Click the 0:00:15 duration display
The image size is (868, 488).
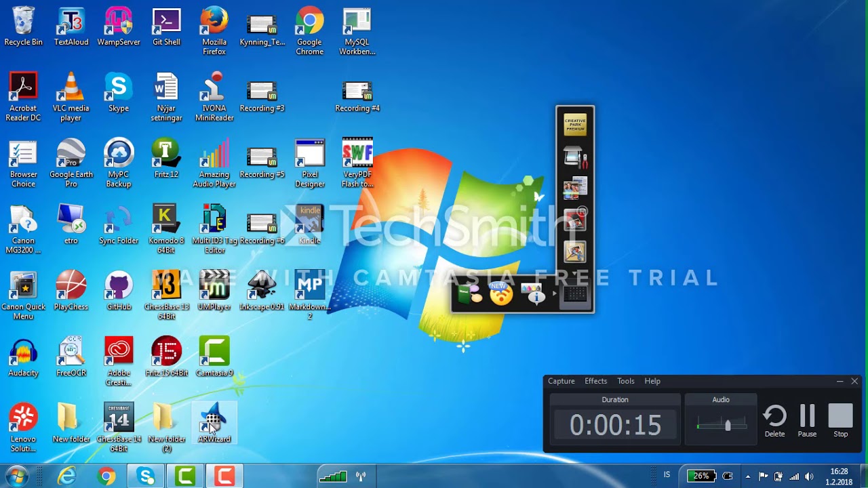(x=615, y=426)
